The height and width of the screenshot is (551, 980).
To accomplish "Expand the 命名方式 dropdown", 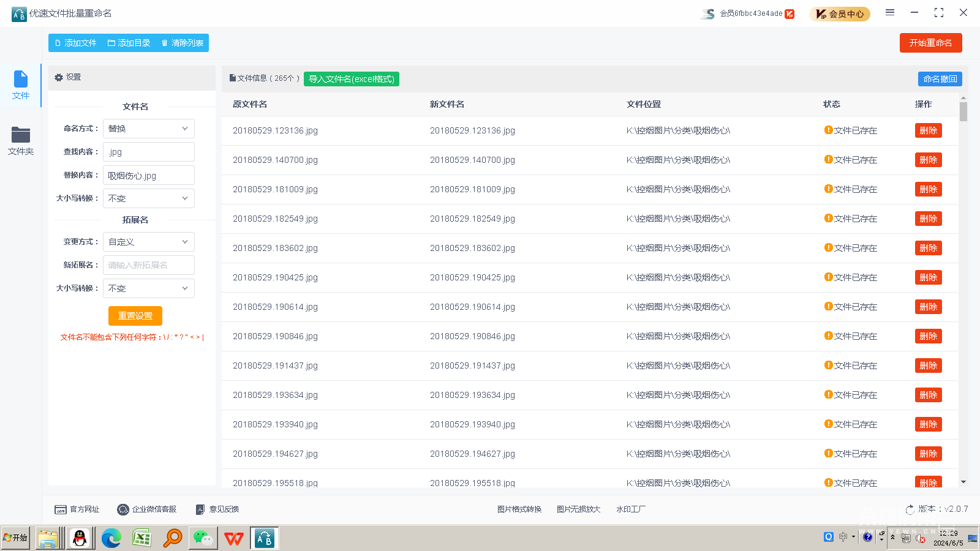I will point(149,129).
